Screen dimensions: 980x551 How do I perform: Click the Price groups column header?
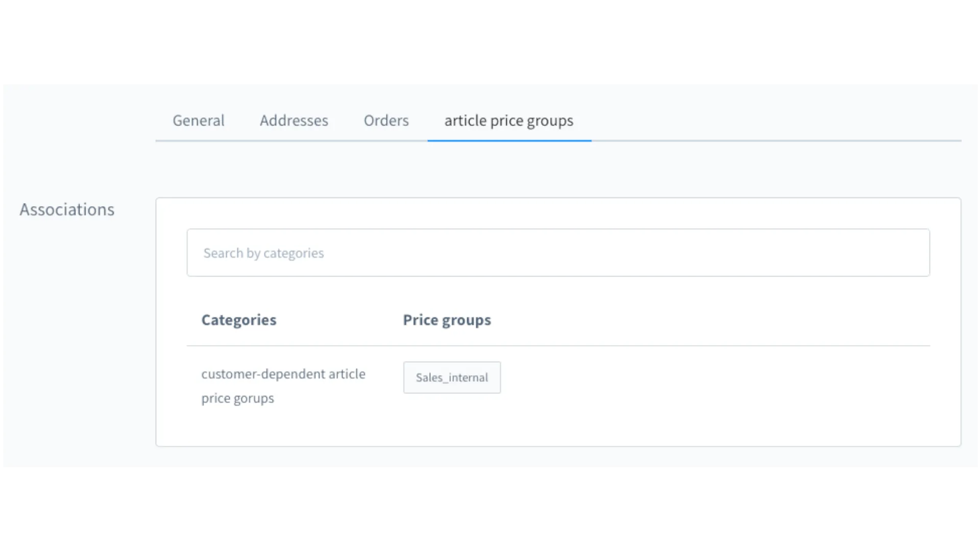point(447,320)
